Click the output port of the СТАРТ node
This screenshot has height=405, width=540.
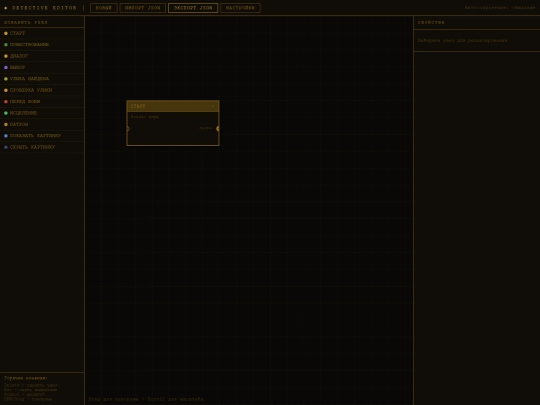coord(218,129)
